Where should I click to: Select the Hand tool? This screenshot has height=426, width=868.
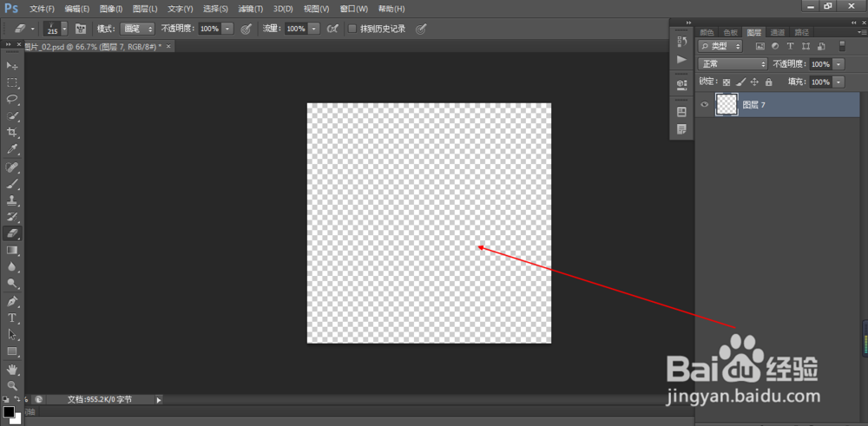(12, 369)
